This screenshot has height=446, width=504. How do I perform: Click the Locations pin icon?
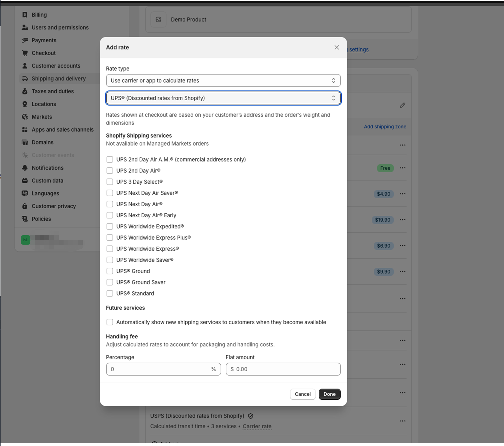coord(25,104)
